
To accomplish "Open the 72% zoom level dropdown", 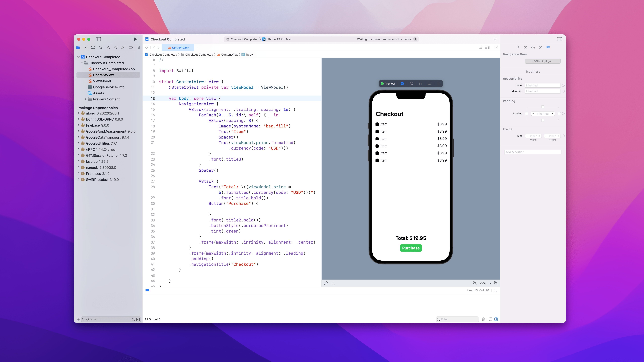I will click(485, 283).
